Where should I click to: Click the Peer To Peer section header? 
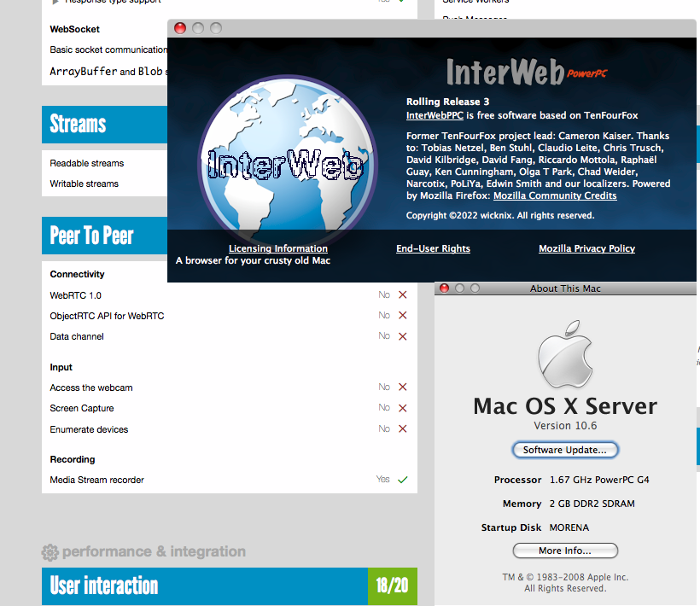click(x=104, y=236)
